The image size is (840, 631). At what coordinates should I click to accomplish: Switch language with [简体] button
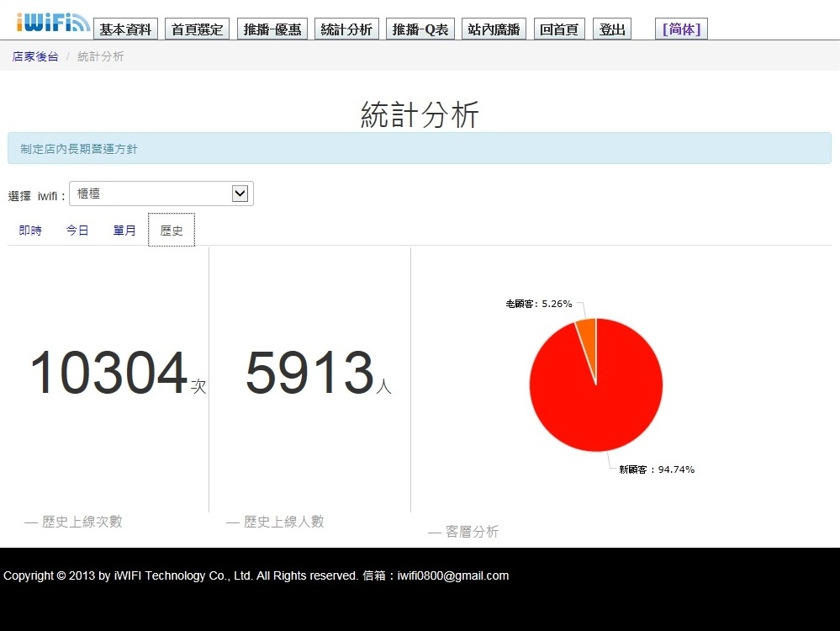pyautogui.click(x=681, y=29)
